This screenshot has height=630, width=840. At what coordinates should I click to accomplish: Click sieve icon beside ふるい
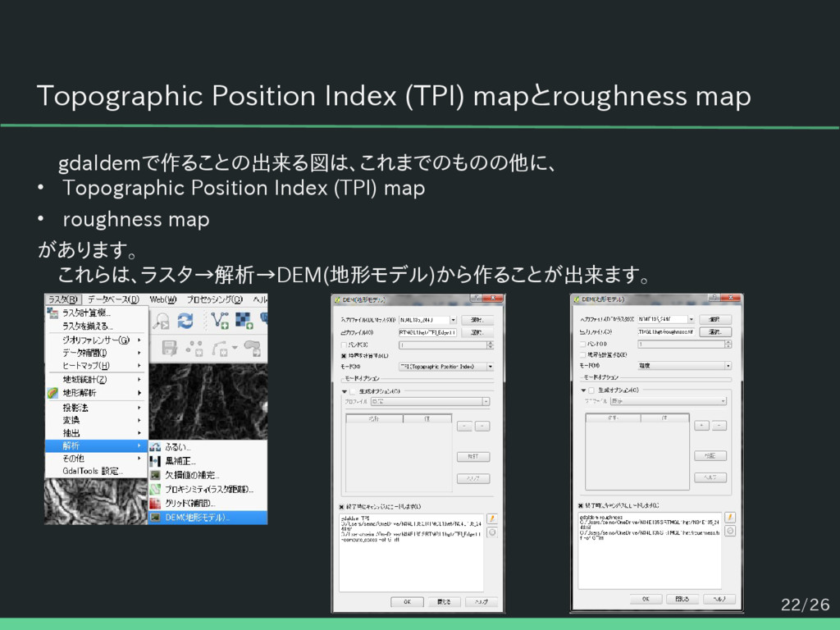point(155,447)
